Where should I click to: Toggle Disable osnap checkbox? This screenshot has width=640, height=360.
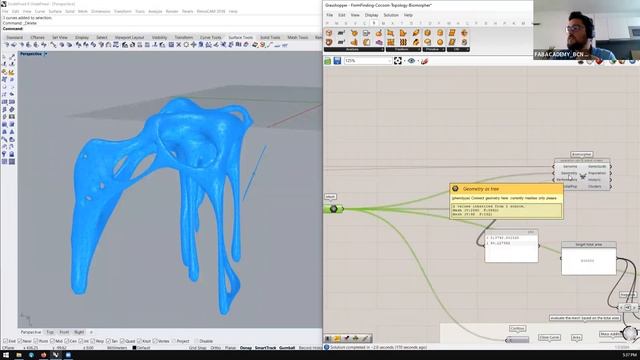(197, 341)
